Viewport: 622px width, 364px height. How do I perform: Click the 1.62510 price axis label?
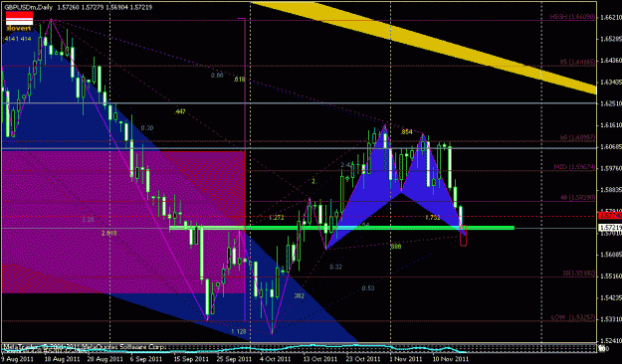611,103
